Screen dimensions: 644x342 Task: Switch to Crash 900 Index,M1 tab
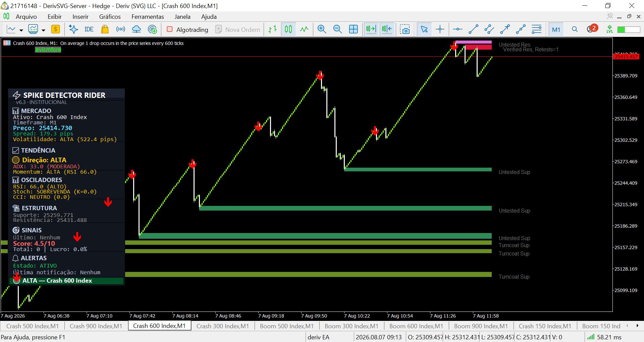tap(96, 326)
